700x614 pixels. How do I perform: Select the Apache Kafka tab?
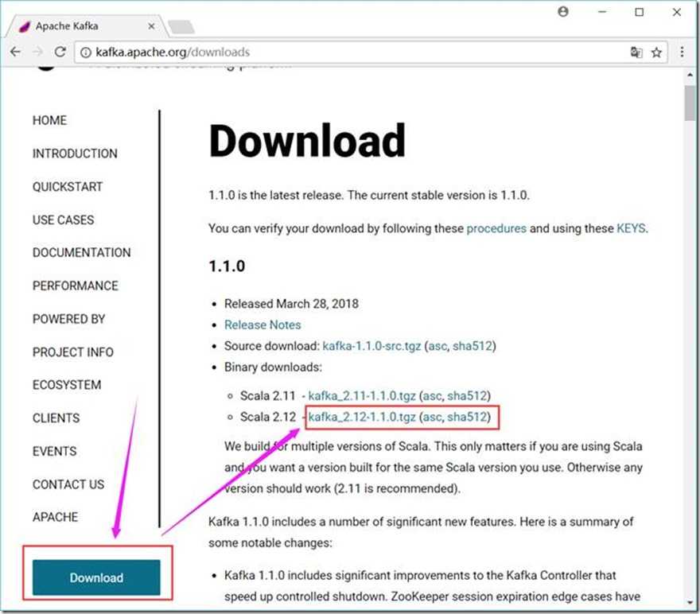click(87, 26)
